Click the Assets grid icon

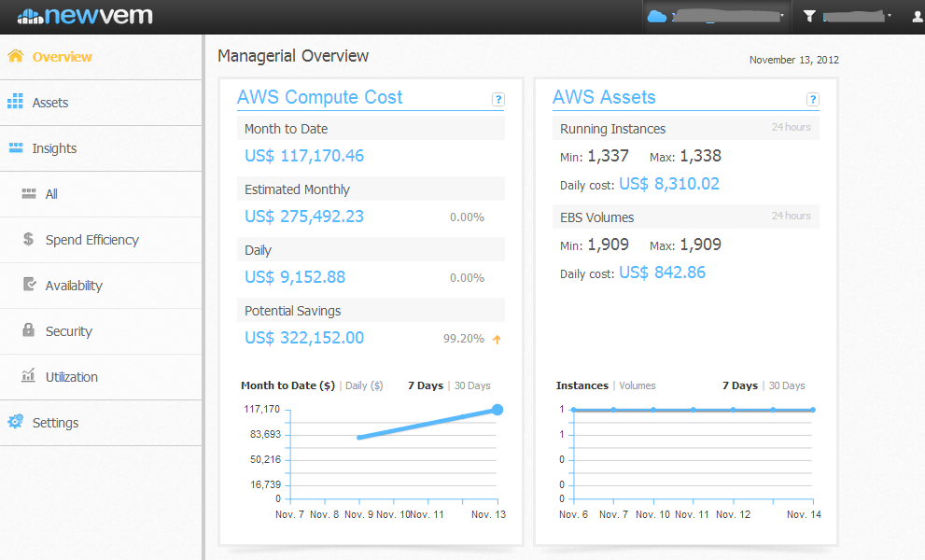click(x=15, y=102)
